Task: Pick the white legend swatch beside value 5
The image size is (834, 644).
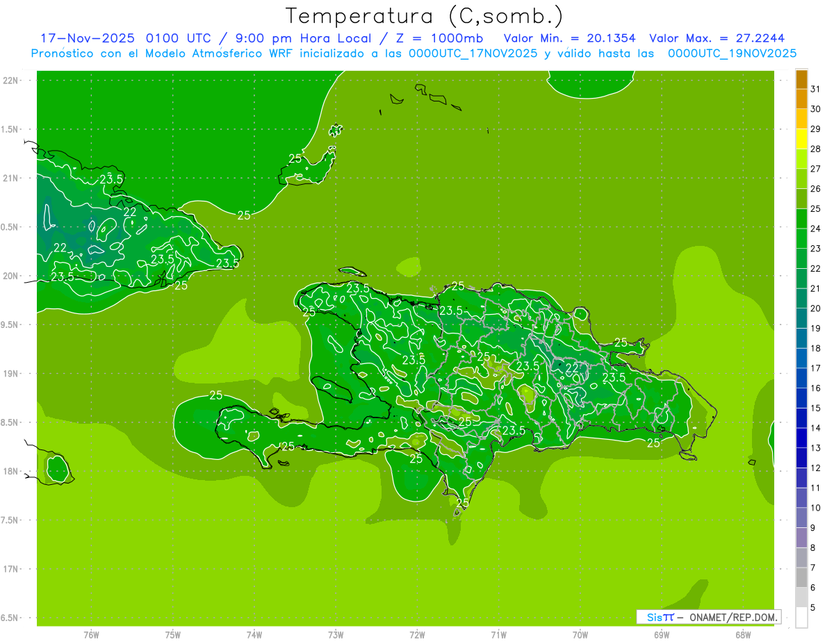Action: tap(801, 617)
